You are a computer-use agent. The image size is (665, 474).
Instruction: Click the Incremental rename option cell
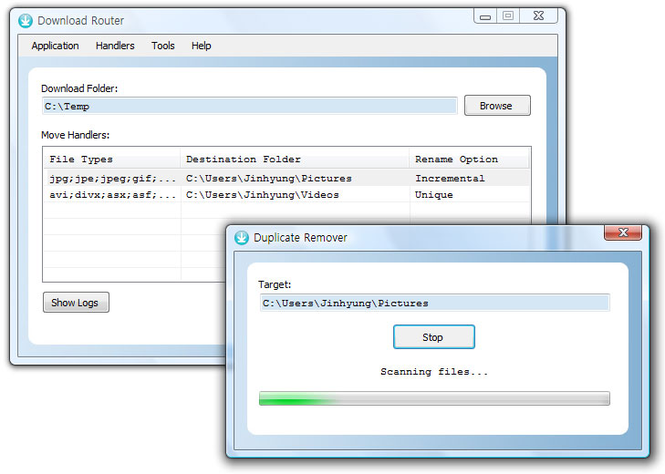pos(450,178)
